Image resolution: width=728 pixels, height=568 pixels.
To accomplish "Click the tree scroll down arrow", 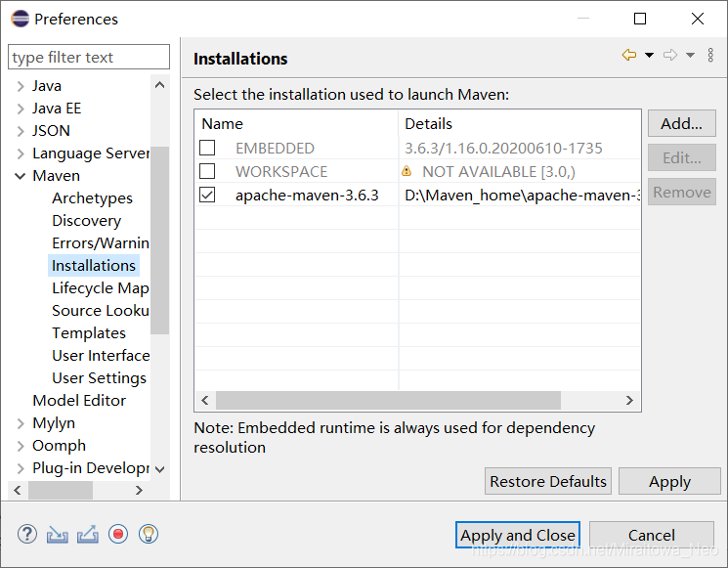I will coord(159,469).
